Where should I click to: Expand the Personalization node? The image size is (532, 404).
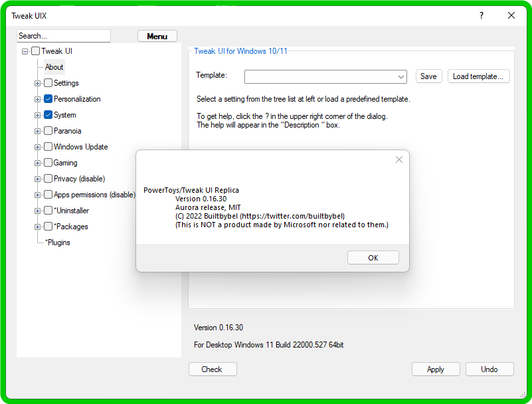pos(37,99)
